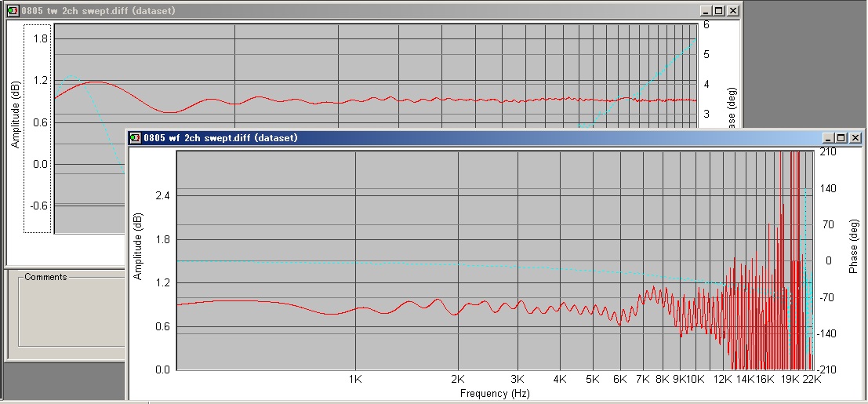Click the 22K frequency tick label

pos(812,380)
